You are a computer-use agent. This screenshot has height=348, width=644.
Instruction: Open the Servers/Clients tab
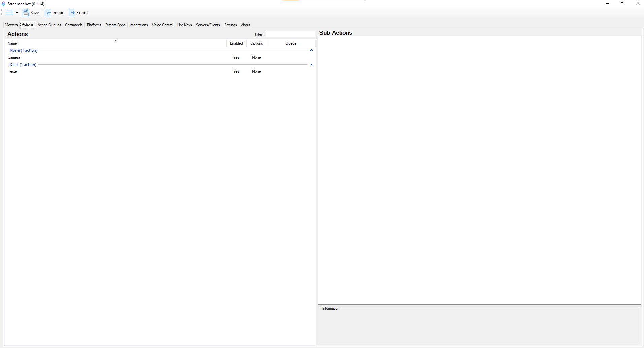coord(208,25)
